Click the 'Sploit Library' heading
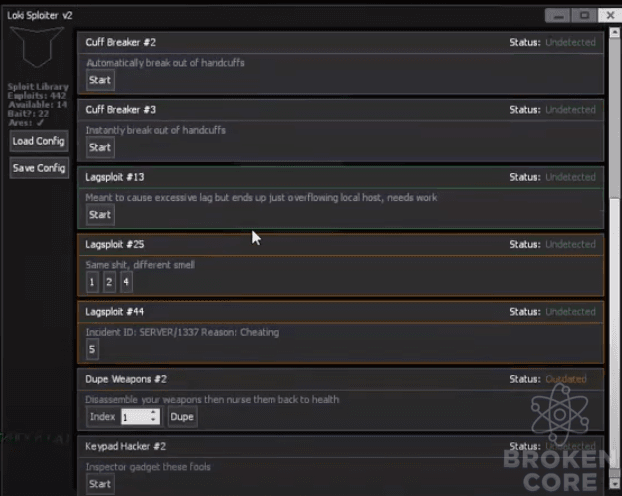Viewport: 622px width, 496px height. point(38,87)
